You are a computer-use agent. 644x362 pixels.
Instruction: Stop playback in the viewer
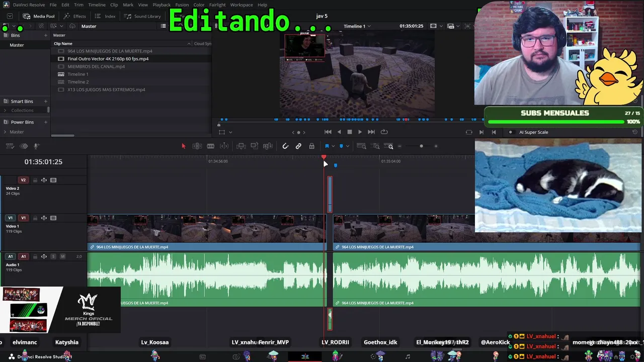[x=350, y=132]
